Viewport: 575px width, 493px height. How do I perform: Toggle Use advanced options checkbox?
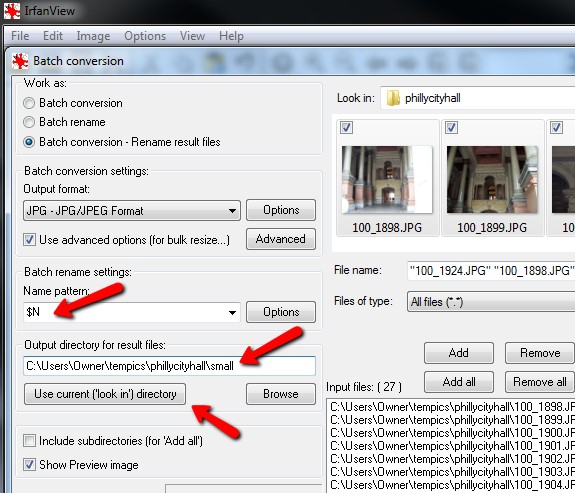coord(29,240)
